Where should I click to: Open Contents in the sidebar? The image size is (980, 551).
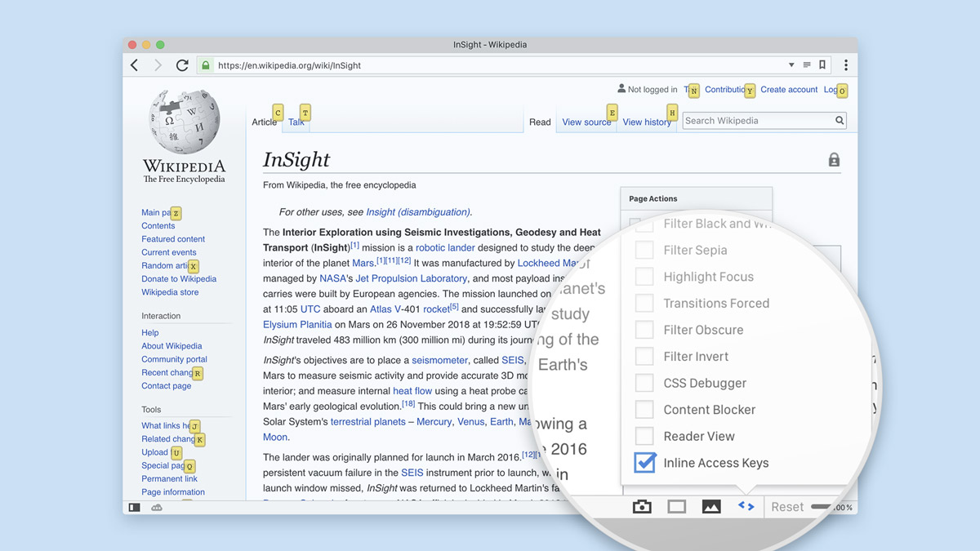[x=158, y=226]
